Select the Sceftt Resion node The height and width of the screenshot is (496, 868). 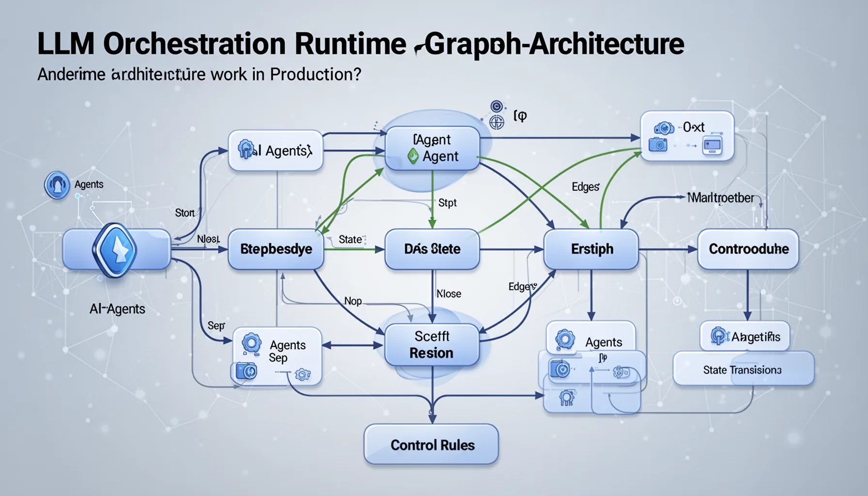pyautogui.click(x=431, y=345)
